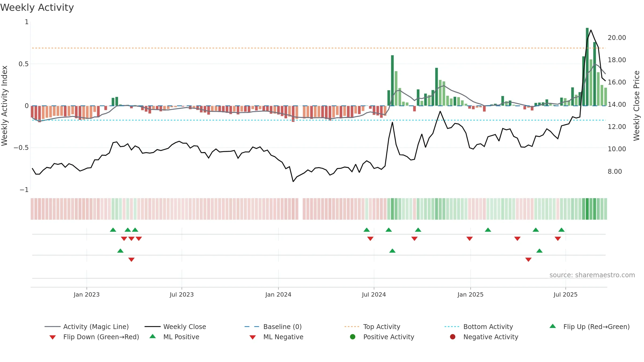
Task: Click red triangle icon beside ML Negative
Action: 253,337
